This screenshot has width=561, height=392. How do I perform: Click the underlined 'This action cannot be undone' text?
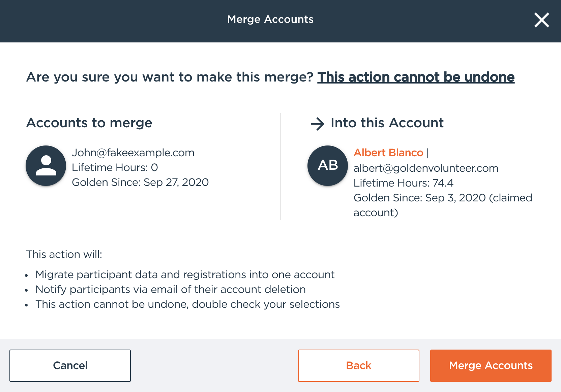click(x=416, y=77)
